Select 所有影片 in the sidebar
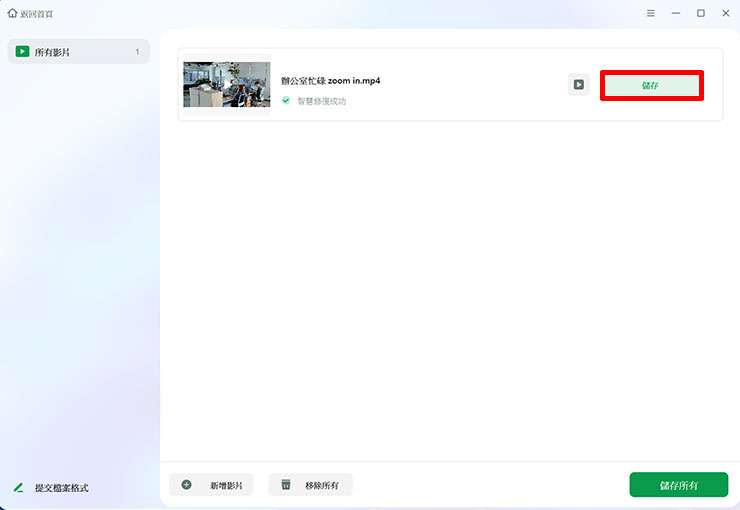This screenshot has width=740, height=510. coord(79,51)
